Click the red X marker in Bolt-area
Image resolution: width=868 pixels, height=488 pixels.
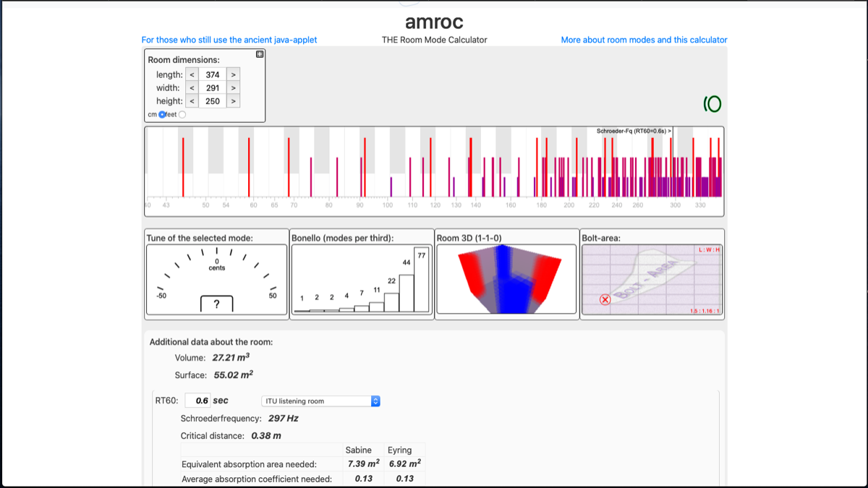click(605, 300)
